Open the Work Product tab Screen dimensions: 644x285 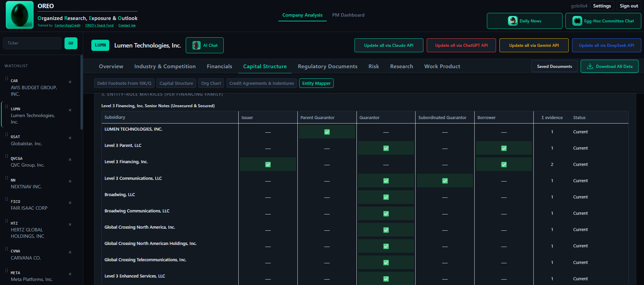coord(442,66)
